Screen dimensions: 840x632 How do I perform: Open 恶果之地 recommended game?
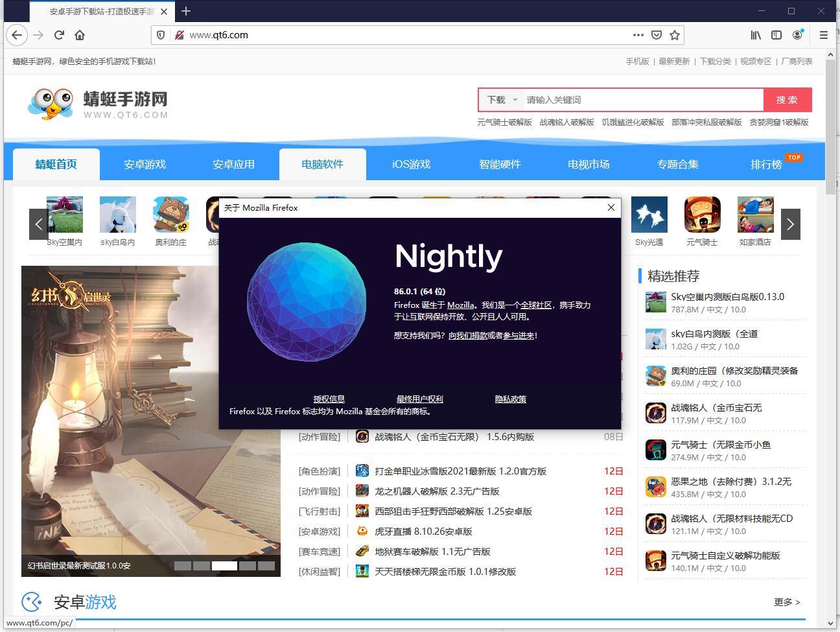pos(731,482)
